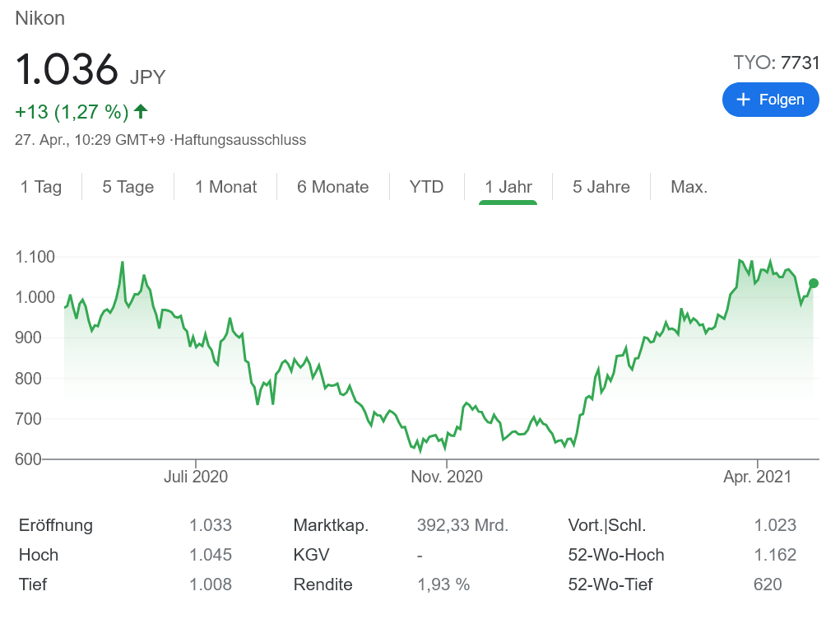Open the 5 Jahre chart range

click(601, 187)
